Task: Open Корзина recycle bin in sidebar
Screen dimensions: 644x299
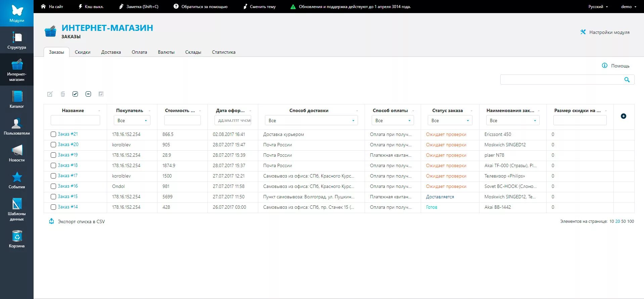Action: click(x=17, y=239)
